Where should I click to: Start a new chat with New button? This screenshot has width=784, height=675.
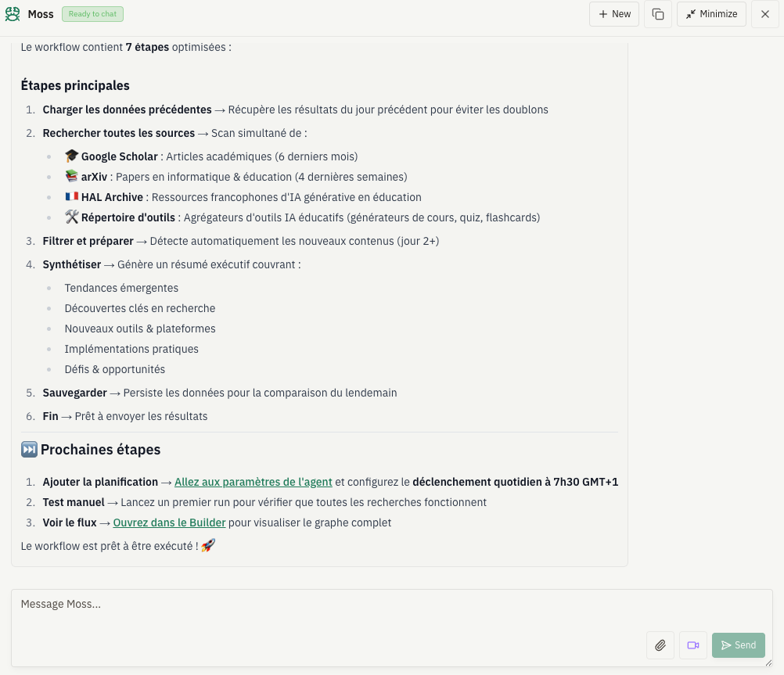pos(614,14)
